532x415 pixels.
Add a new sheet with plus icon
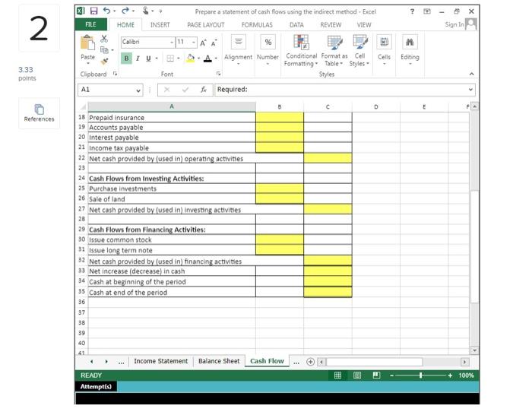coord(310,362)
